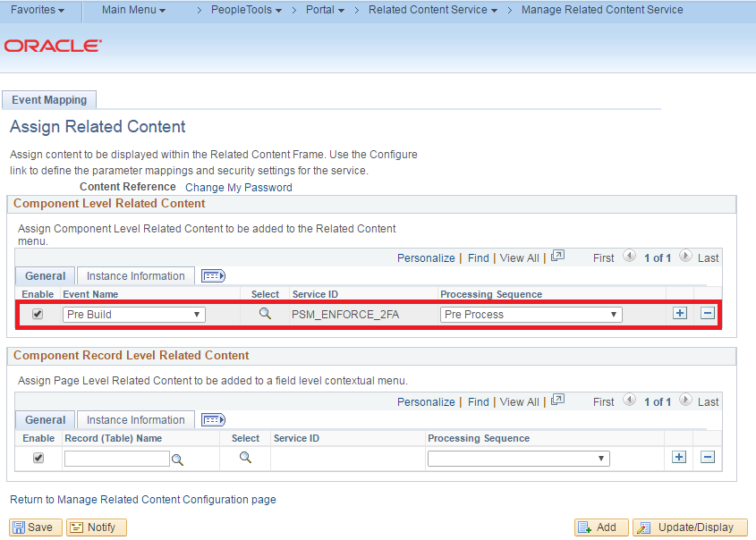The height and width of the screenshot is (540, 756).
Task: Open the Service ID lookup magnifier
Action: pyautogui.click(x=266, y=314)
